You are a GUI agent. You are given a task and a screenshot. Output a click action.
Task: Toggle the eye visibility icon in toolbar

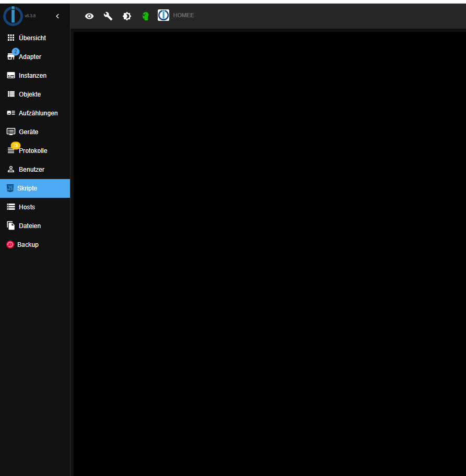coord(89,16)
